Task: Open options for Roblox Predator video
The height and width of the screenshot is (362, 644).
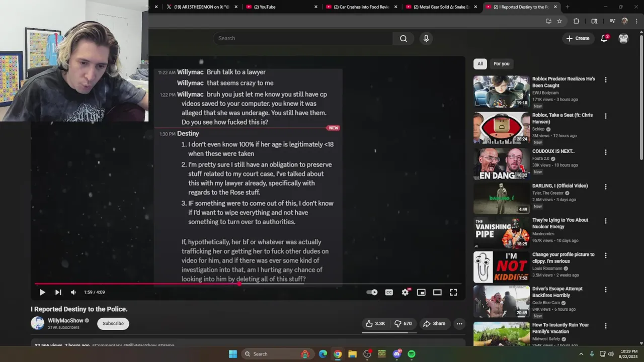Action: [605, 80]
